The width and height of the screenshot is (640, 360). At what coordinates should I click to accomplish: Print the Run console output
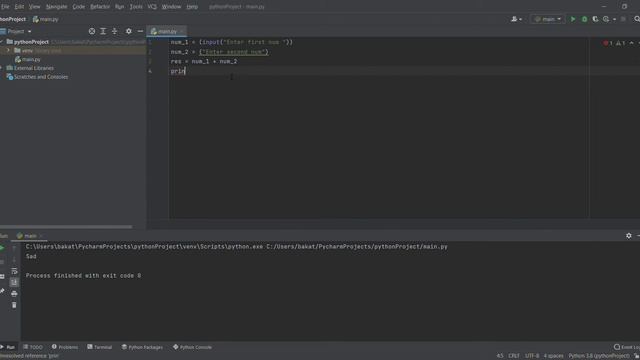click(14, 293)
